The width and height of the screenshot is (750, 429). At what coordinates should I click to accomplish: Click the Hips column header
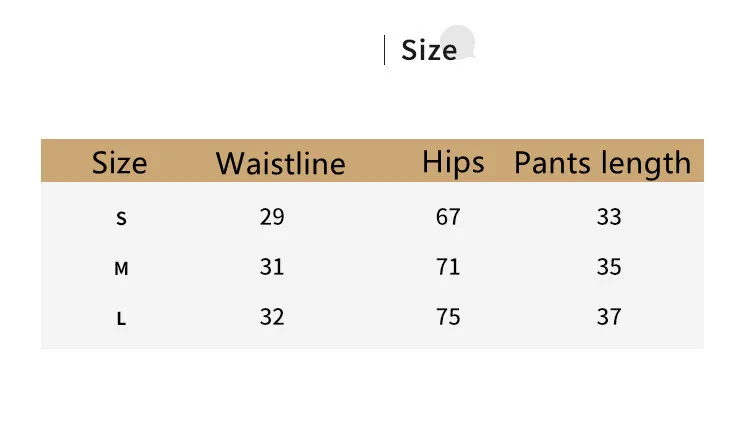click(453, 162)
